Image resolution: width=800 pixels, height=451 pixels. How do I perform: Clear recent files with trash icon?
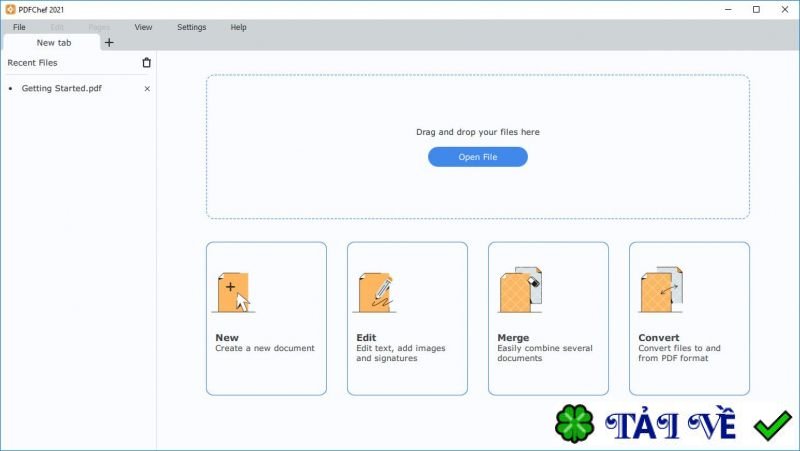146,63
